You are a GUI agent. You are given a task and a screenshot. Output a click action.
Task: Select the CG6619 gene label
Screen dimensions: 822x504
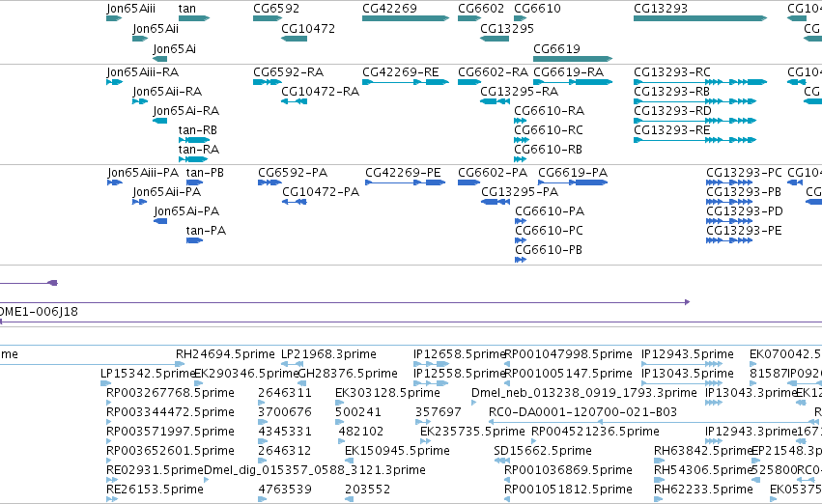pos(556,48)
